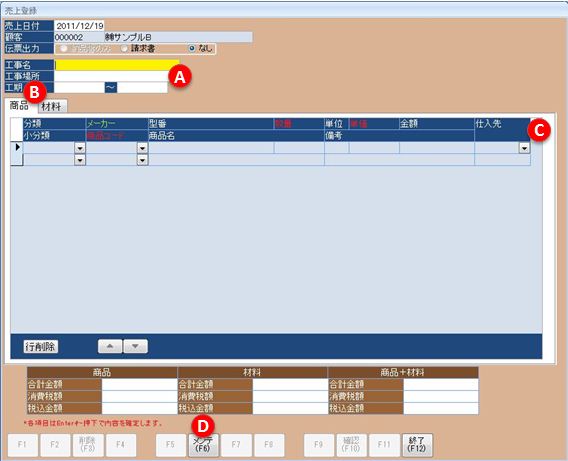Click the move row up arrow button
The image size is (568, 461).
110,347
